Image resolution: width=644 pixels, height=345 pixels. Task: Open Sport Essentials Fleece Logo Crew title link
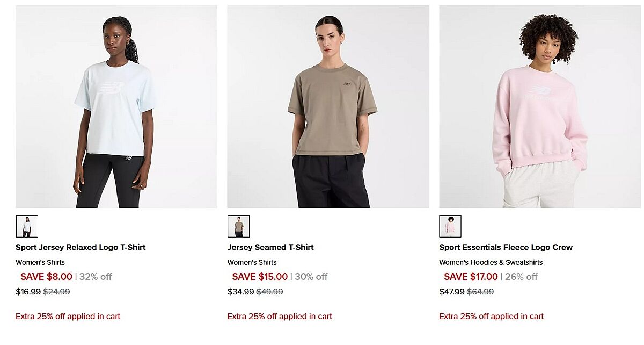pyautogui.click(x=506, y=247)
